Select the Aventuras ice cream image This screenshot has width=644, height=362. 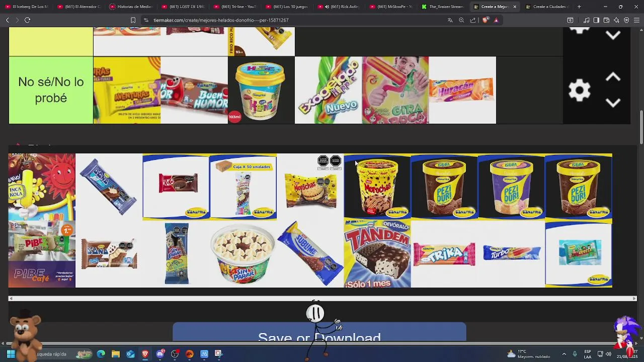(x=127, y=90)
